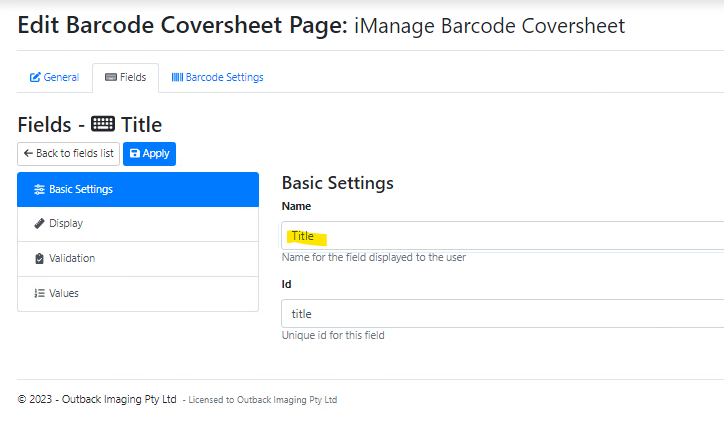Viewport: 724px width, 431px height.
Task: Open the Barcode Settings tab
Action: point(218,78)
